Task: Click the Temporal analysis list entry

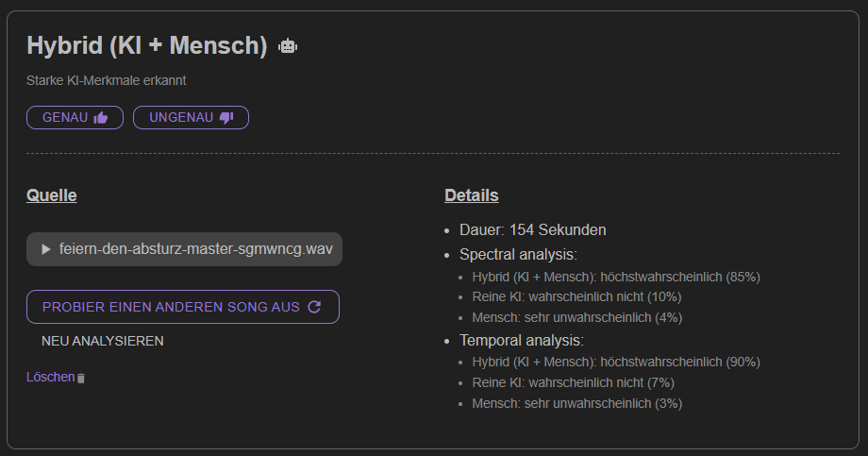Action: coord(522,340)
